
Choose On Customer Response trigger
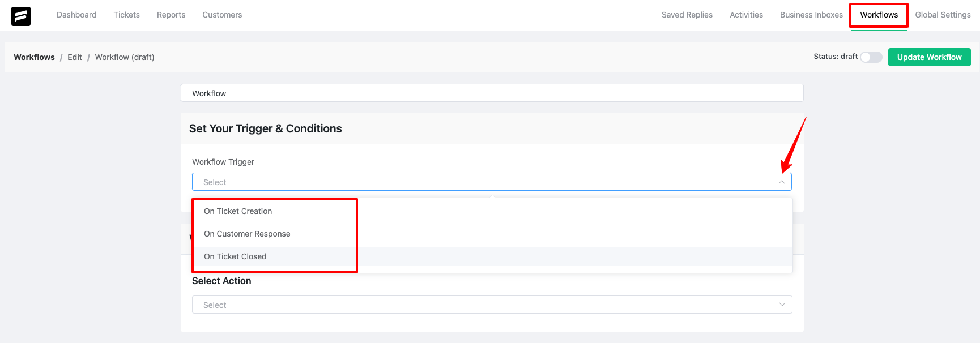tap(247, 234)
